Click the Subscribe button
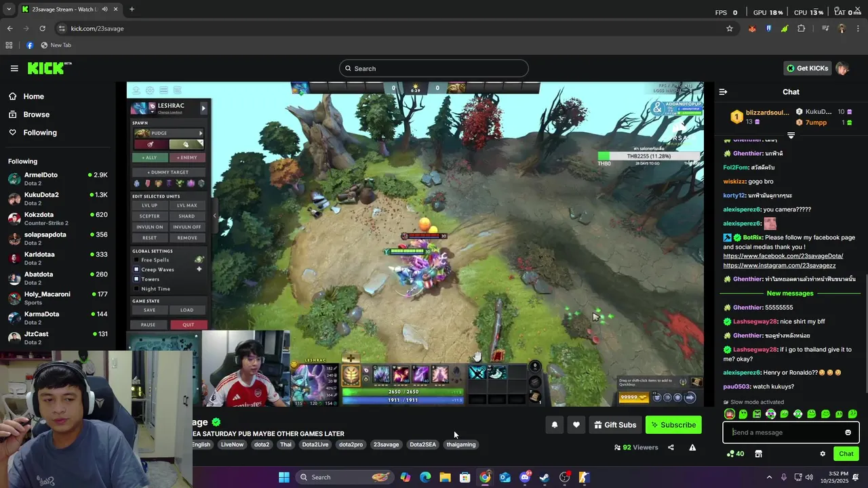This screenshot has height=488, width=868. click(673, 425)
